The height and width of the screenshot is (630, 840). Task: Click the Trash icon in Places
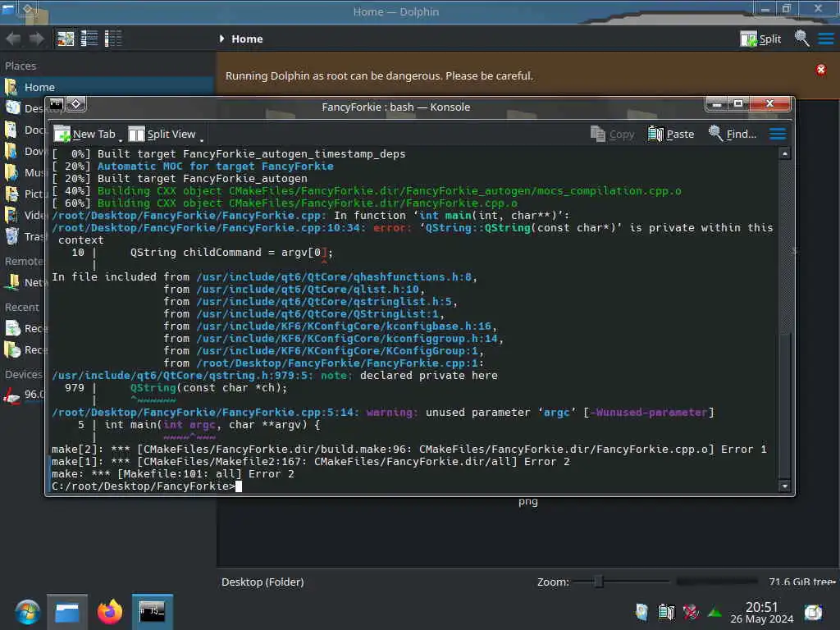(x=11, y=236)
